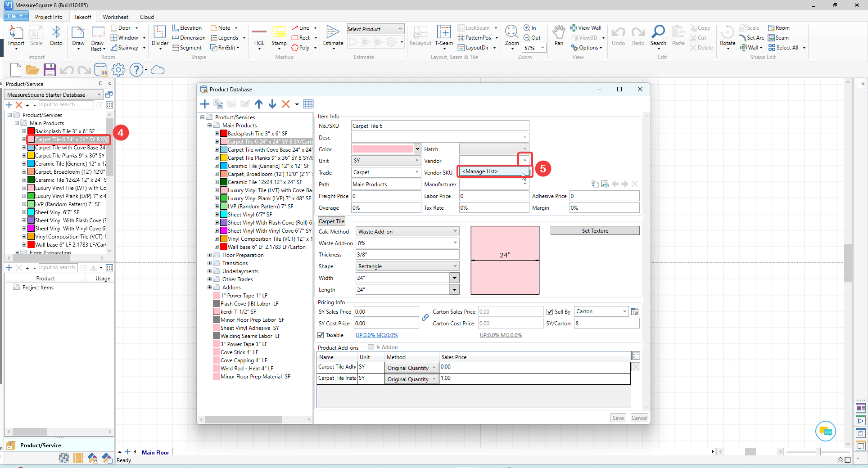Click Zoom In in the ribbon
868x468 pixels.
point(530,28)
